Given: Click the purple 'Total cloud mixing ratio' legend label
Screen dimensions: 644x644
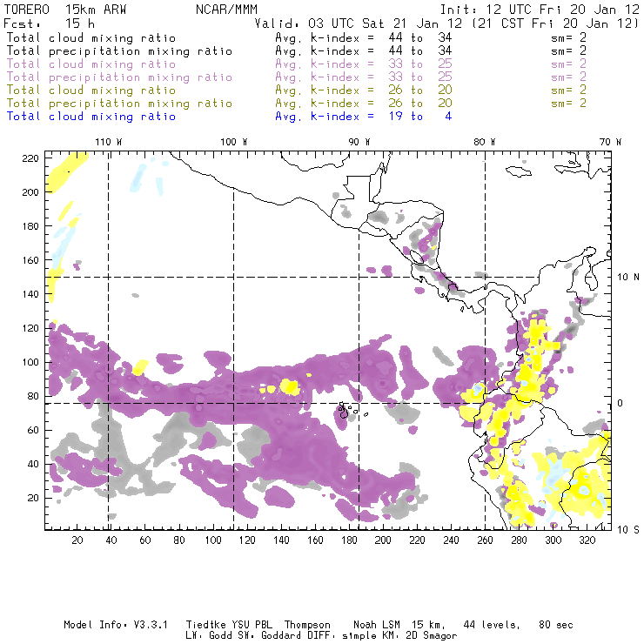Looking at the screenshot, I should point(91,64).
